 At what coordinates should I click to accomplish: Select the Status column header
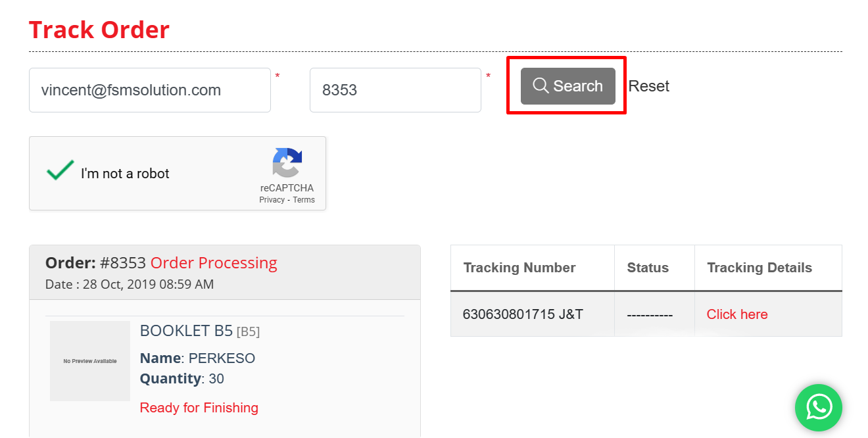click(x=648, y=268)
